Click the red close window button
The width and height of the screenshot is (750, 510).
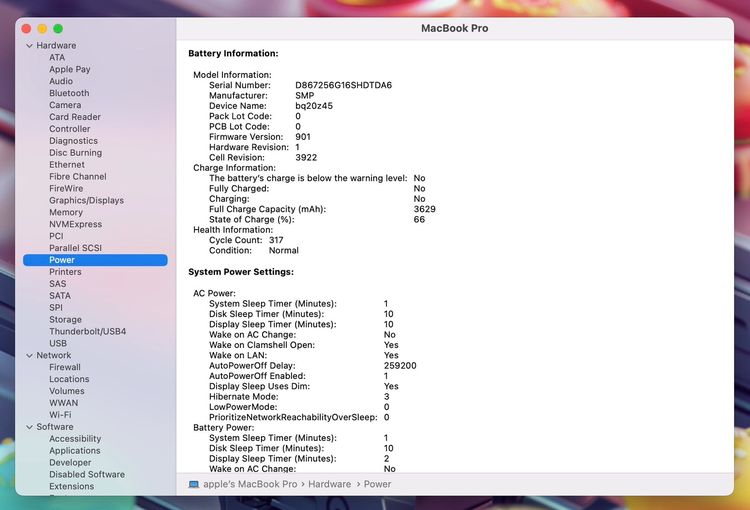pyautogui.click(x=27, y=29)
